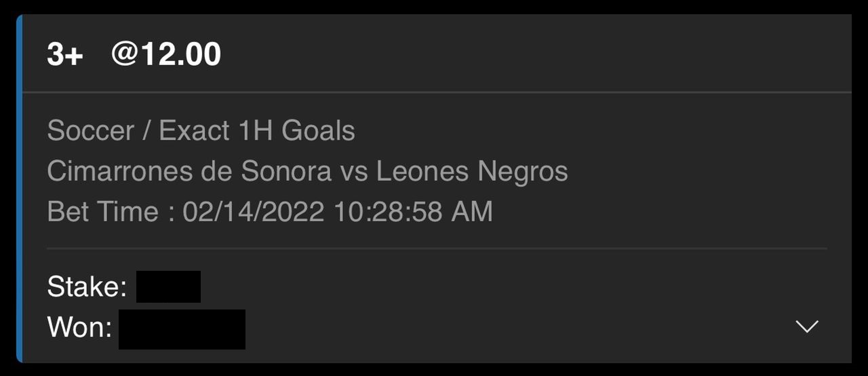
Task: Expand the bet details chevron
Action: pyautogui.click(x=807, y=326)
